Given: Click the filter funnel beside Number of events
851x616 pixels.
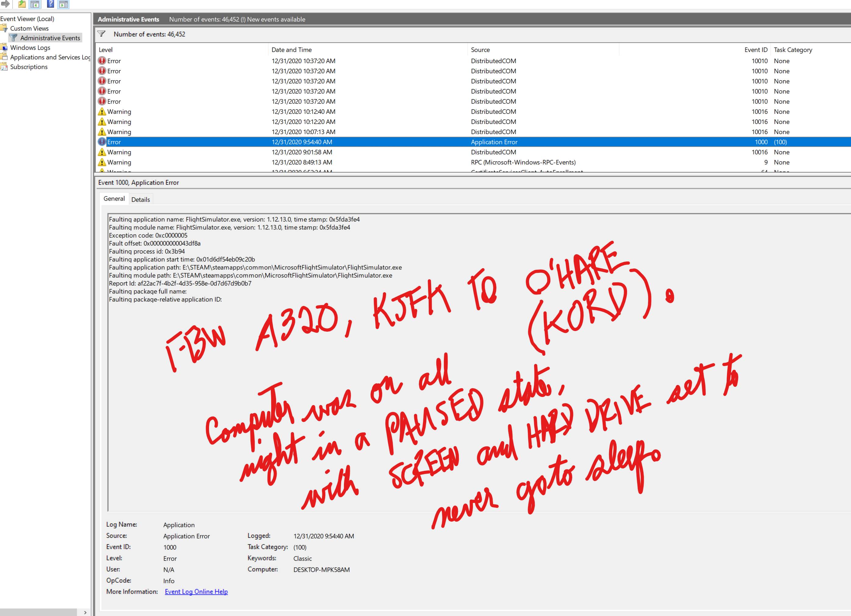Looking at the screenshot, I should (x=101, y=34).
